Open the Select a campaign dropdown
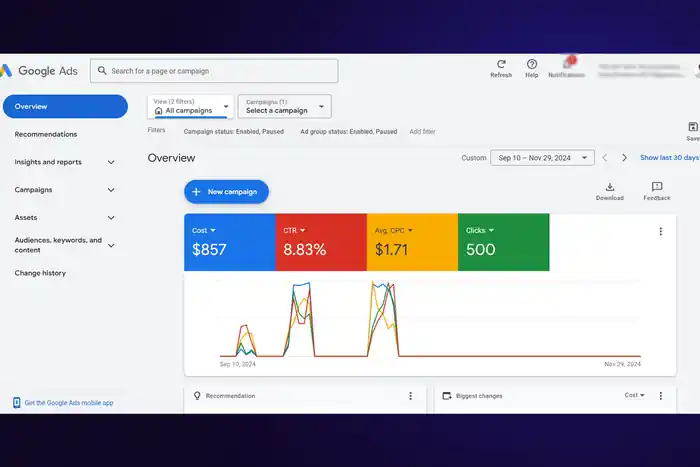 tap(285, 106)
